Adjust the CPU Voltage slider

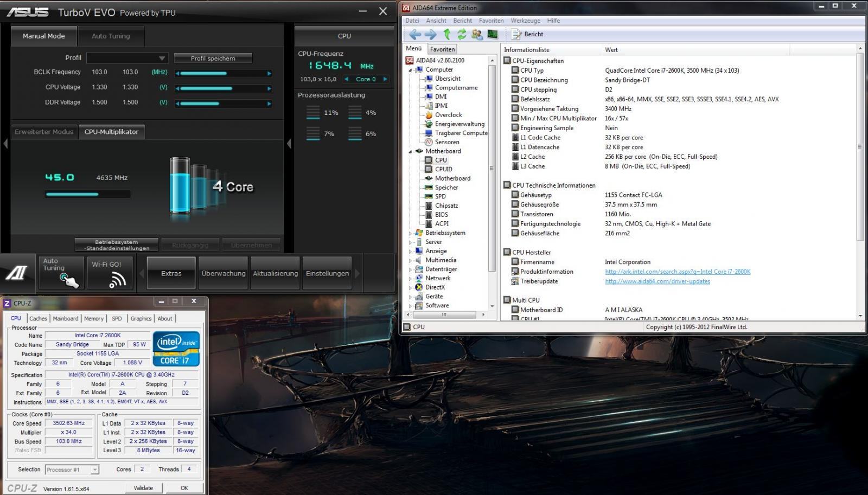coord(223,88)
